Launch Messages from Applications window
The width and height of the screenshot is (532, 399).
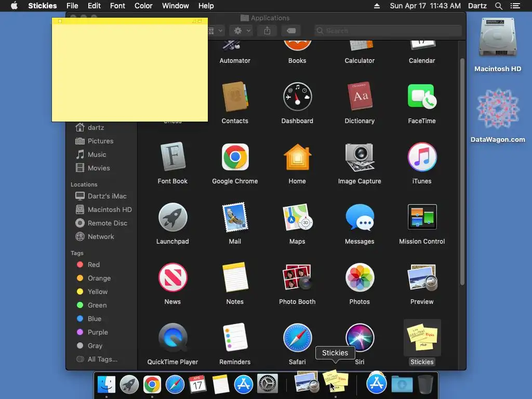[360, 217]
